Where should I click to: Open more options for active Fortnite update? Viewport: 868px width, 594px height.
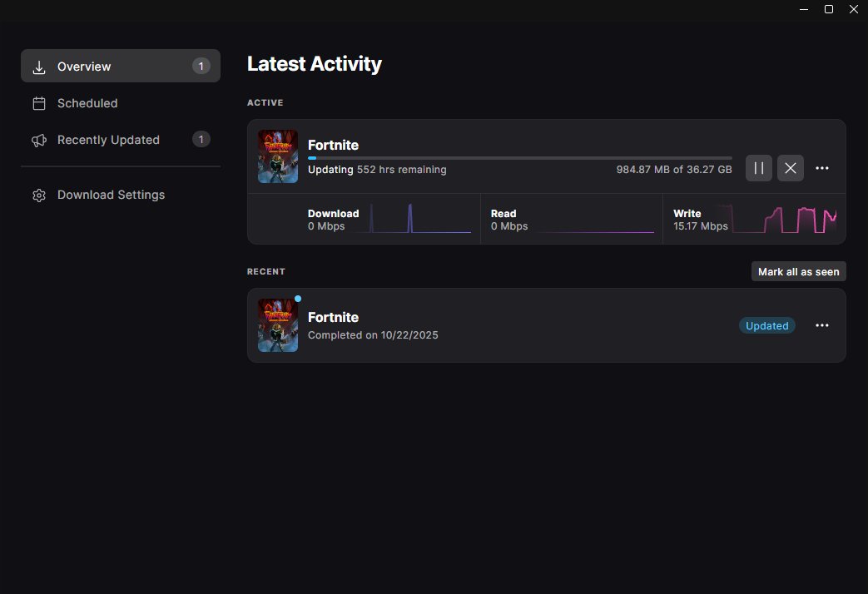pos(822,168)
